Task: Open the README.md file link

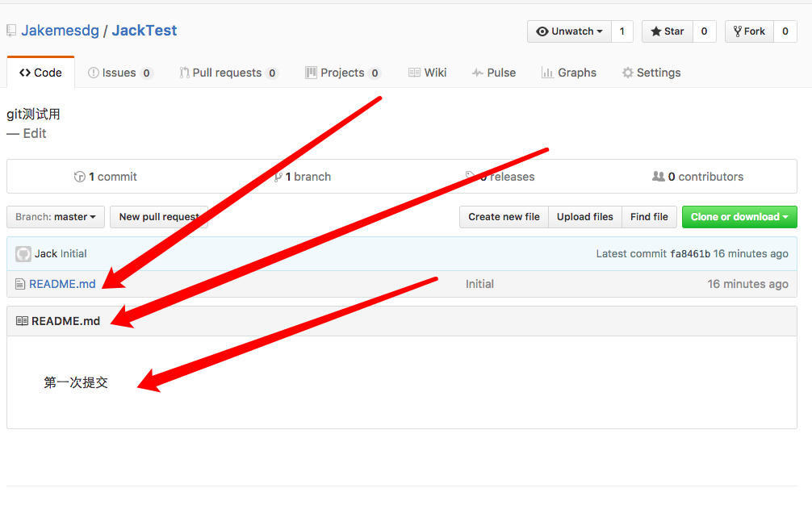Action: click(x=62, y=284)
